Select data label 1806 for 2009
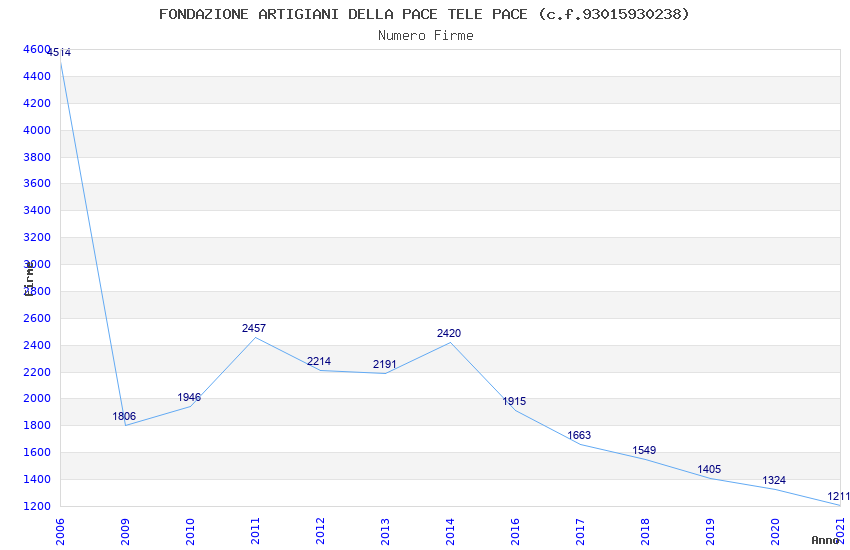Viewport: 850px width, 550px height. pyautogui.click(x=124, y=416)
